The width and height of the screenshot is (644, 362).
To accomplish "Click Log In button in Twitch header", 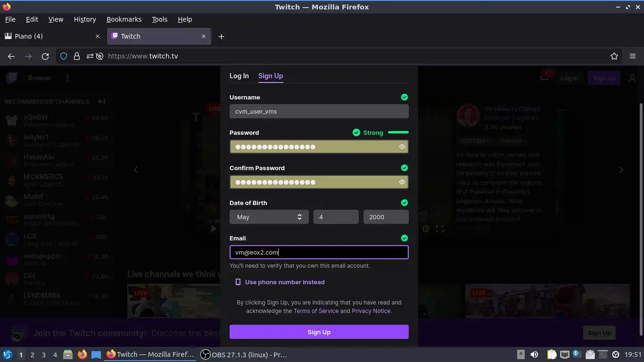I will (569, 78).
